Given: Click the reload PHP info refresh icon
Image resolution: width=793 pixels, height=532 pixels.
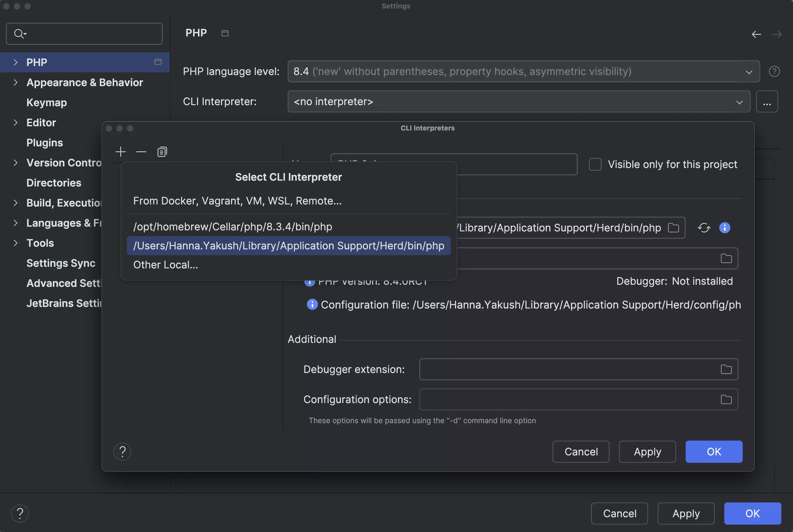Looking at the screenshot, I should pyautogui.click(x=704, y=228).
